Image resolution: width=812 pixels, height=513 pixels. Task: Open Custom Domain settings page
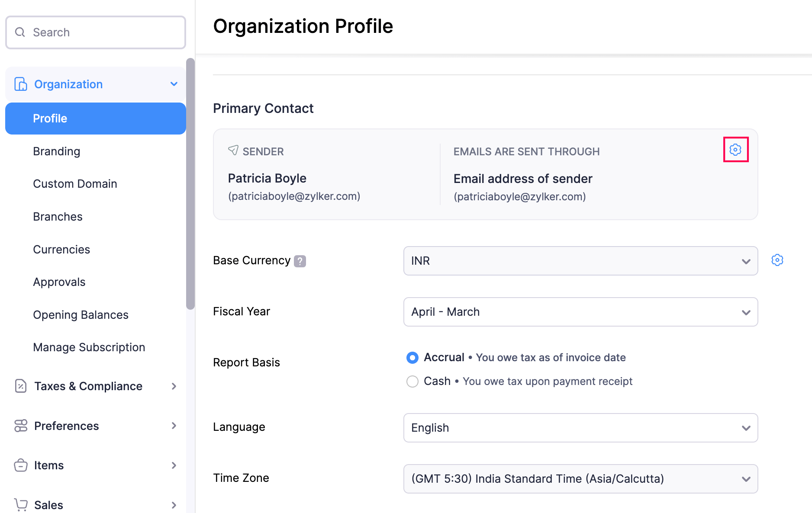click(x=75, y=184)
